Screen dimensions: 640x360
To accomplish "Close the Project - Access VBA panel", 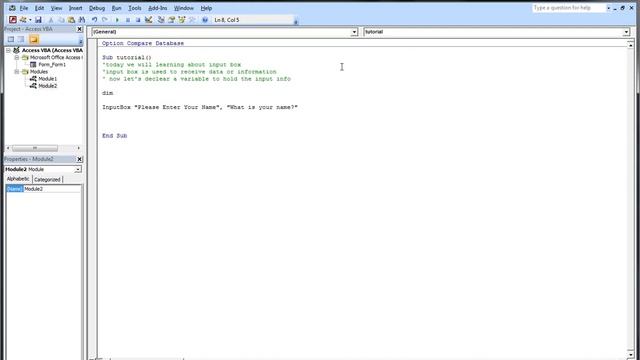I will (80, 29).
